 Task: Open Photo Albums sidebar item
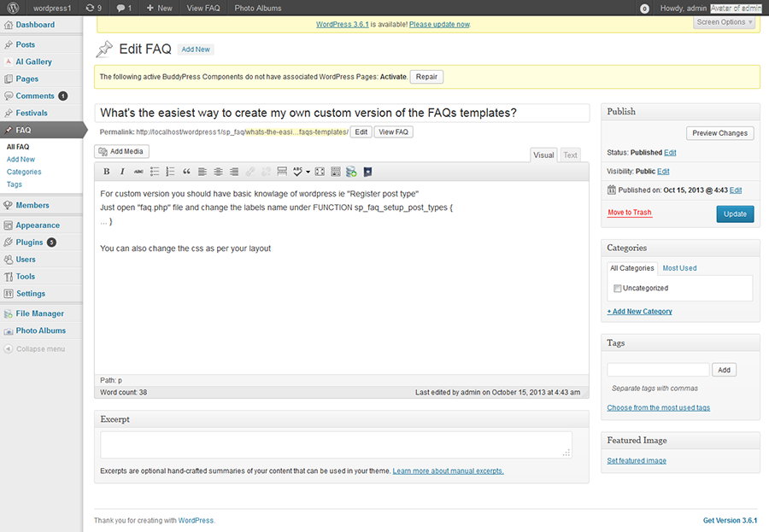pos(41,330)
